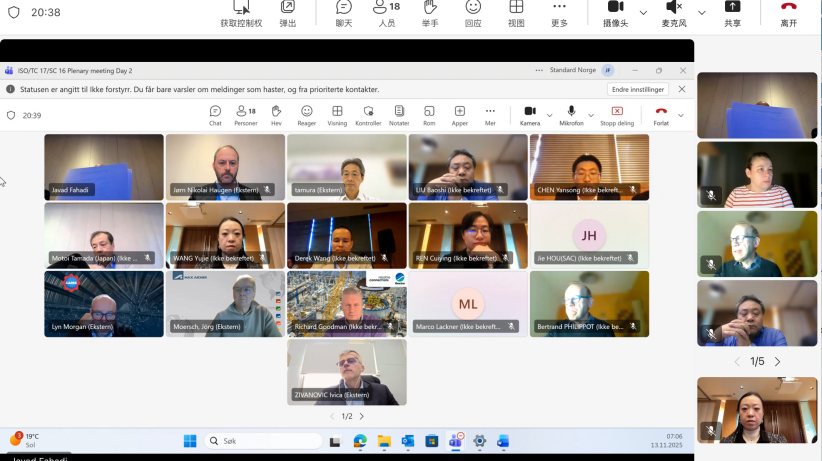Open Settings gear from shared taskbar
The width and height of the screenshot is (822, 461).
click(479, 441)
